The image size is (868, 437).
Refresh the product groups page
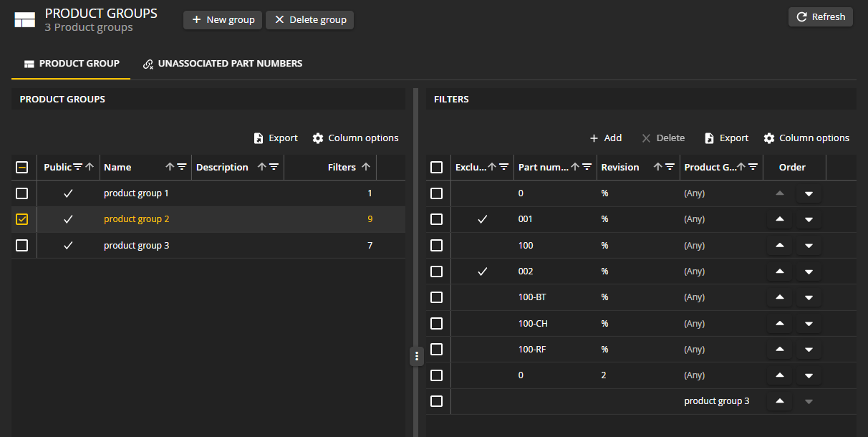point(821,16)
